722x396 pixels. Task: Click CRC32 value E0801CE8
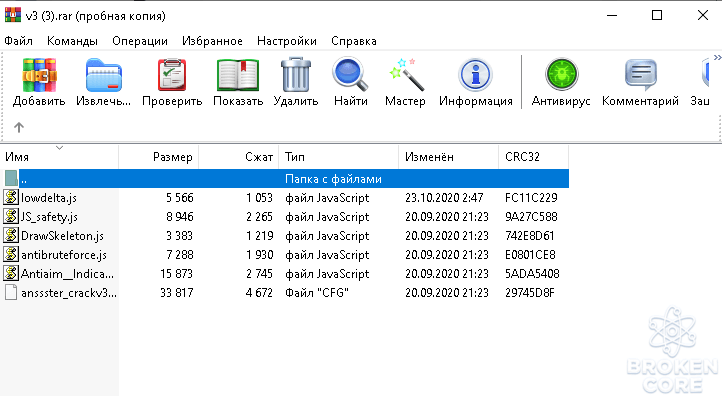(x=530, y=255)
